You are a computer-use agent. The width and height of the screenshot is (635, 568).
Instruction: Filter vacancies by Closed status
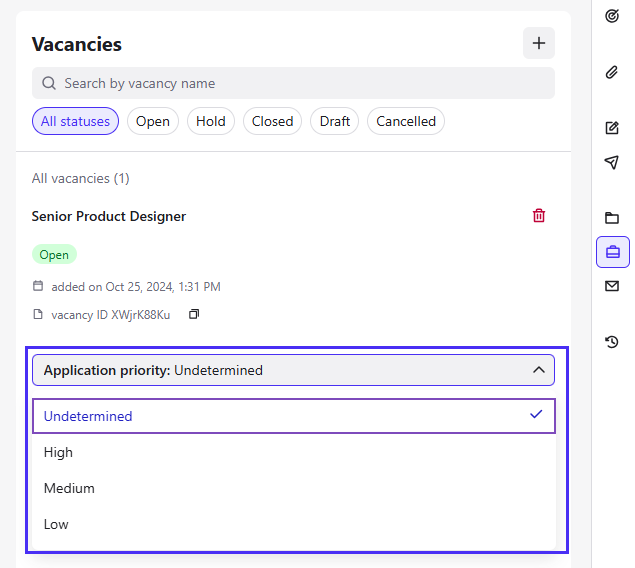coord(272,121)
